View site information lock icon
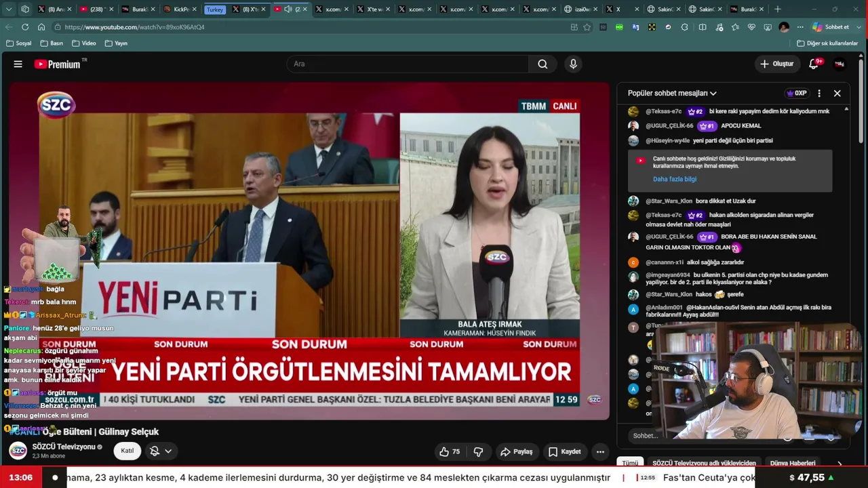 [x=59, y=27]
